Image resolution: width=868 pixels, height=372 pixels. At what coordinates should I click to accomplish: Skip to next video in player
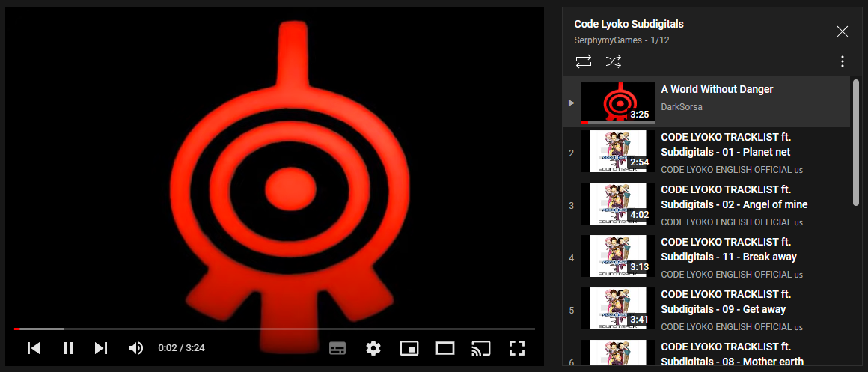pos(101,347)
